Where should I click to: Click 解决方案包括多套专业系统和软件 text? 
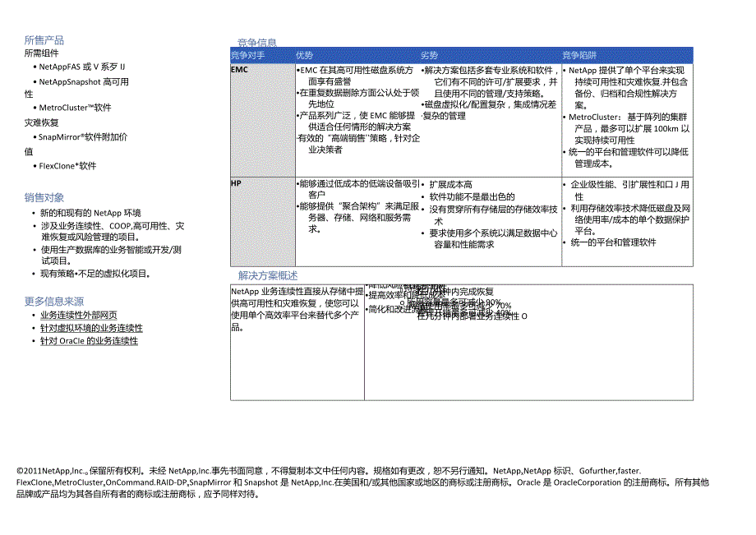tap(488, 71)
